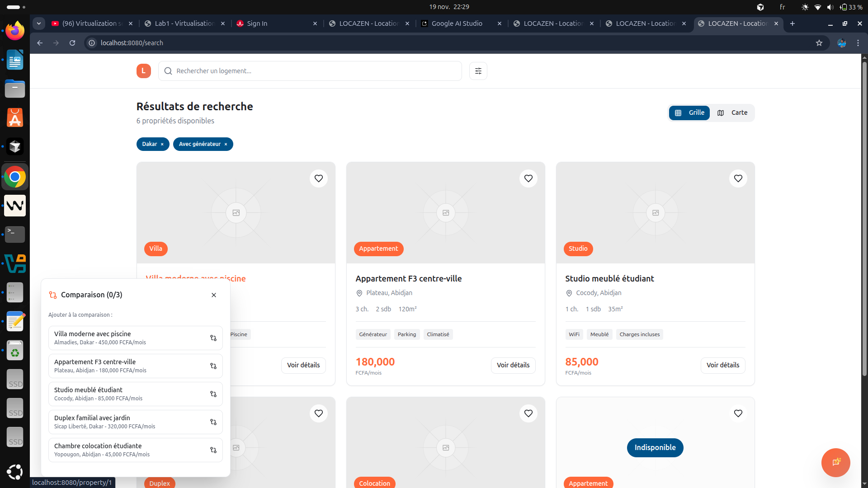
Task: Open the search filters icon
Action: click(x=478, y=71)
